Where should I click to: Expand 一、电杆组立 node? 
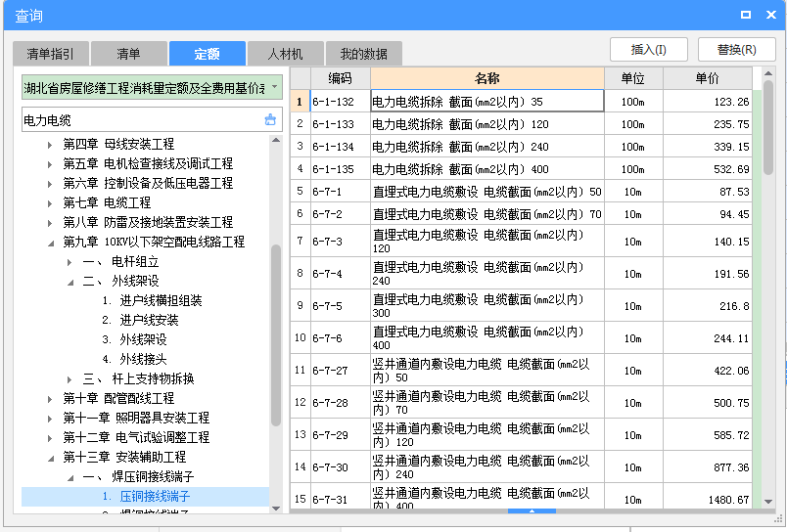click(69, 262)
